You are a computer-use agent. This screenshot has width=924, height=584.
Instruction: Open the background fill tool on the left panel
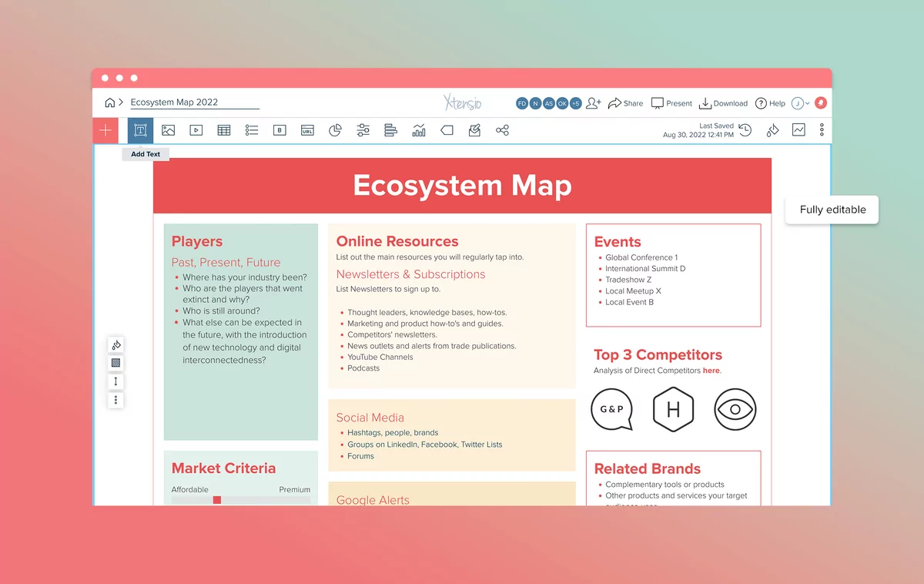point(115,345)
